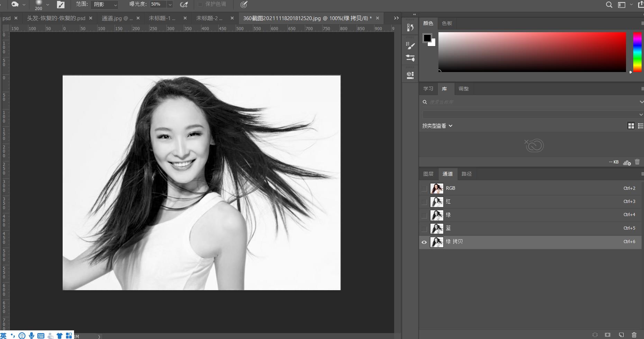Click the foreground color black swatch
644x339 pixels.
(427, 38)
